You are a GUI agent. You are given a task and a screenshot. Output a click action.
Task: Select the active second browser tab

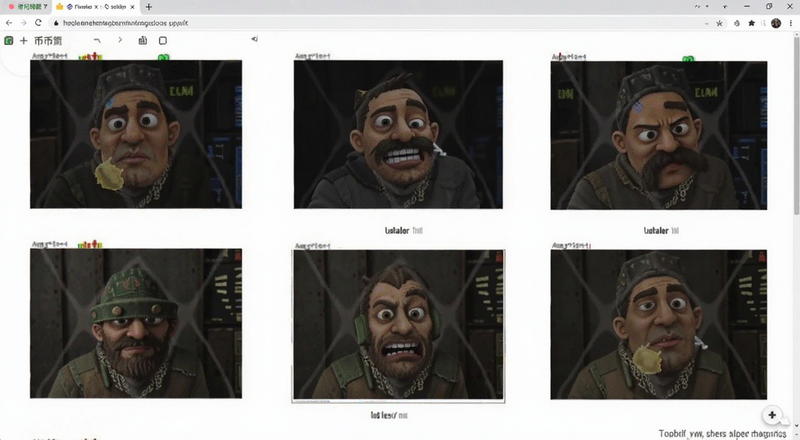click(95, 7)
